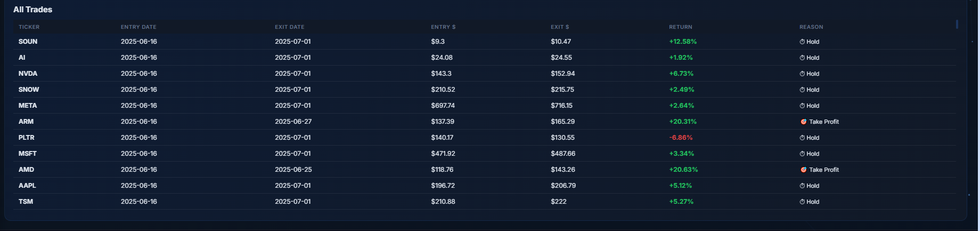Click the RETURN column header
Viewport: 980px width, 231px height.
pyautogui.click(x=681, y=27)
